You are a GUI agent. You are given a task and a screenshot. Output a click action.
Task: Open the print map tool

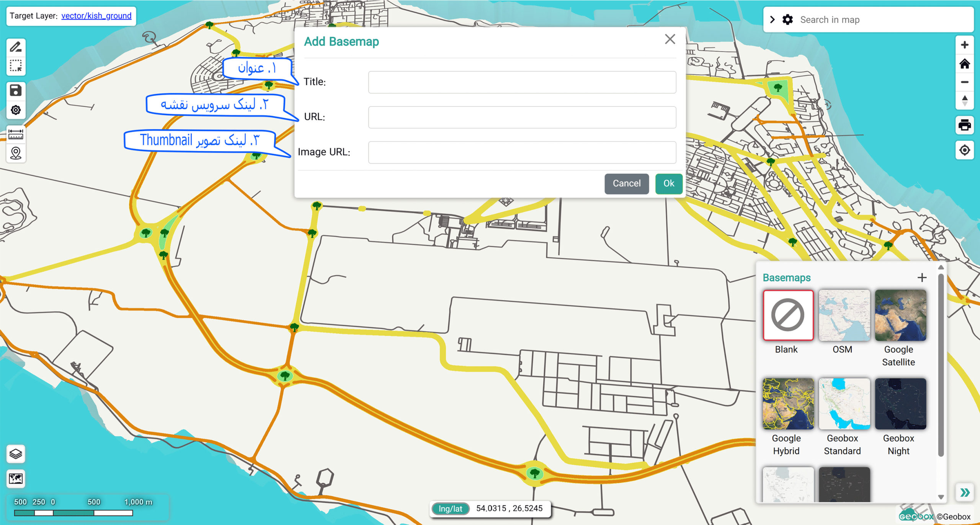click(964, 125)
